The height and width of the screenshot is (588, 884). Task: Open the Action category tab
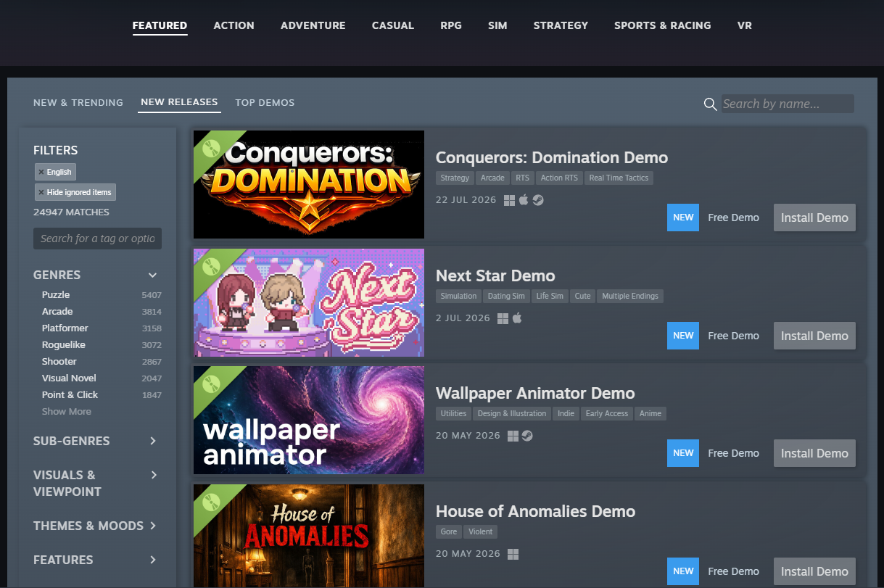(x=234, y=25)
